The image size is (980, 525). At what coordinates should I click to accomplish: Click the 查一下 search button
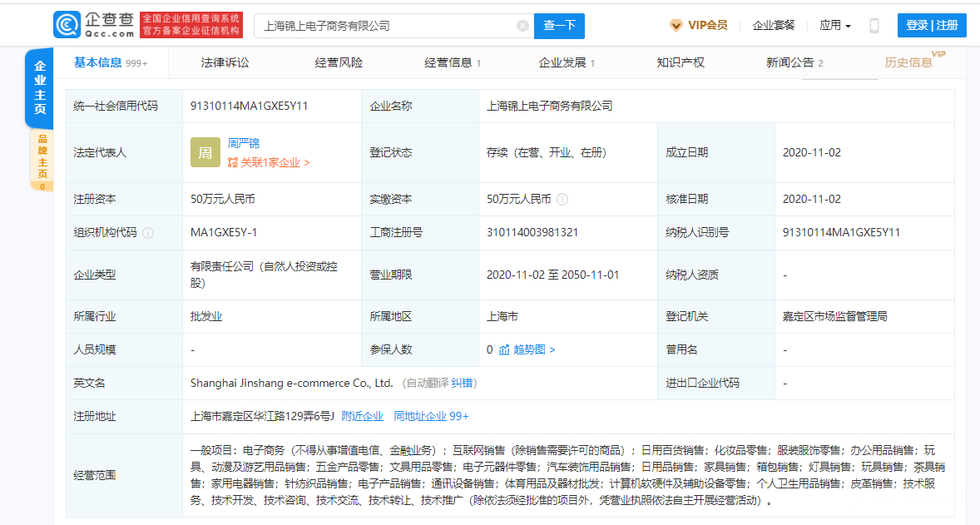(x=559, y=26)
